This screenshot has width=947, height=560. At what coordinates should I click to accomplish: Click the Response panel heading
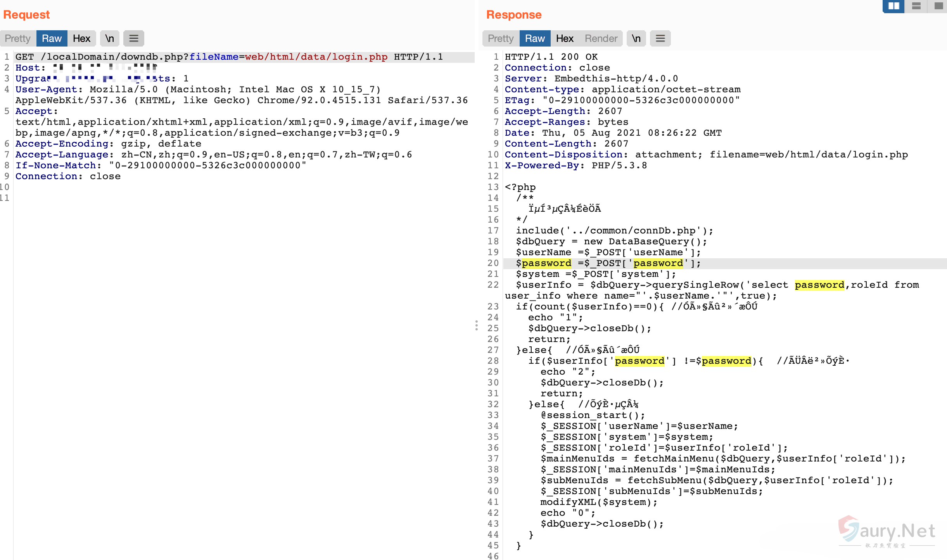coord(514,15)
